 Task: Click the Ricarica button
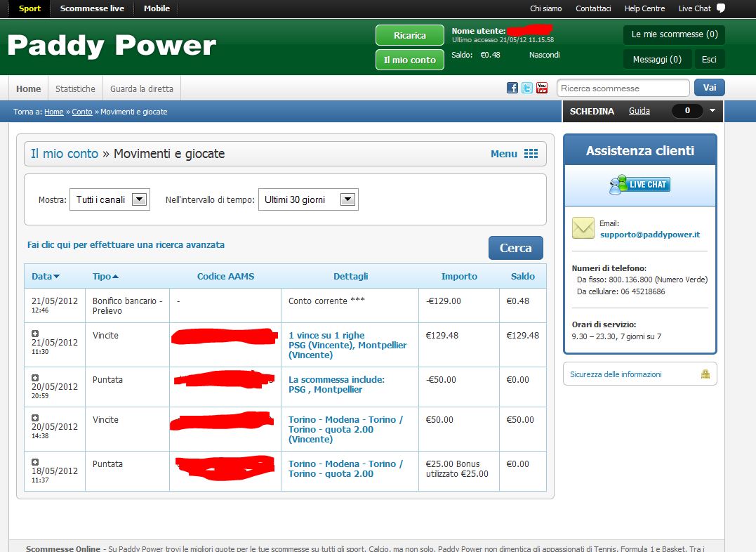410,35
